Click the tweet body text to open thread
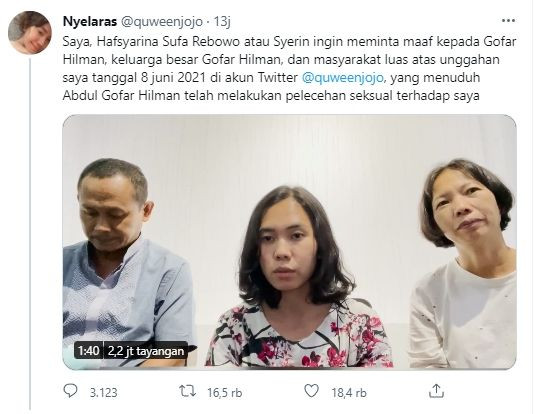Screen dimensions: 535x414 click(x=289, y=68)
